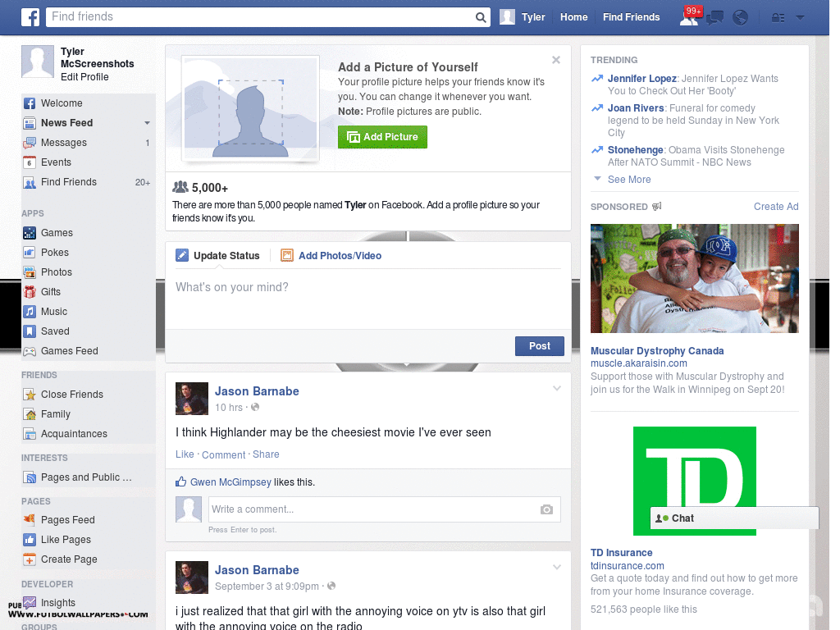Image resolution: width=840 pixels, height=630 pixels.
Task: Open Jennifer Lopez trending topic
Action: [641, 79]
